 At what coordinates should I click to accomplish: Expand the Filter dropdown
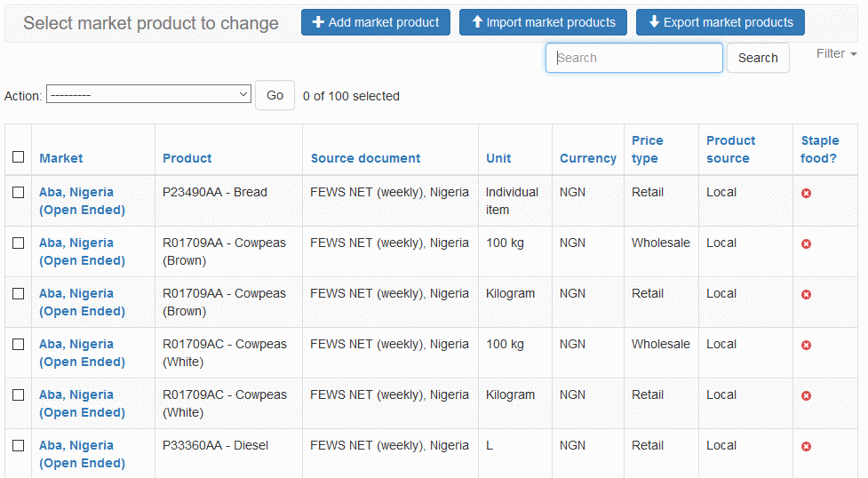tap(836, 53)
